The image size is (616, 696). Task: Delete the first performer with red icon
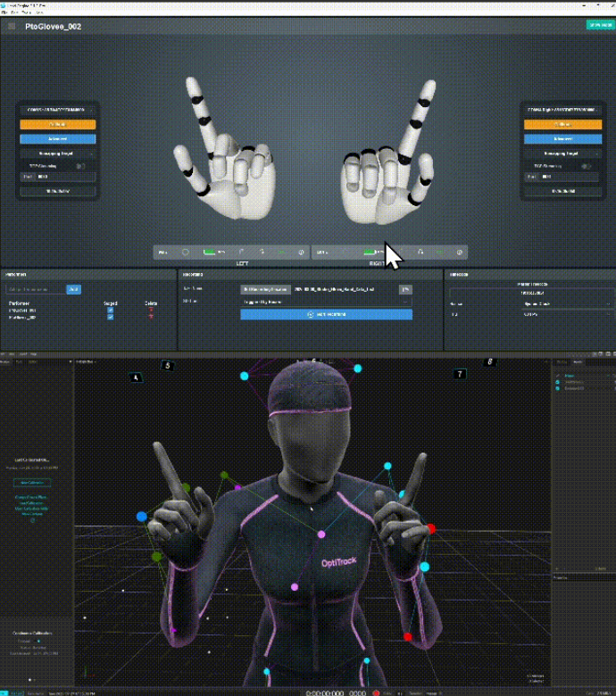(151, 311)
